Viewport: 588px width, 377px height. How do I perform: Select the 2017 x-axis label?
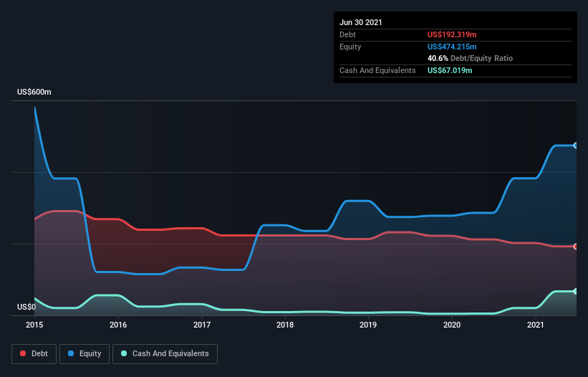click(x=202, y=325)
